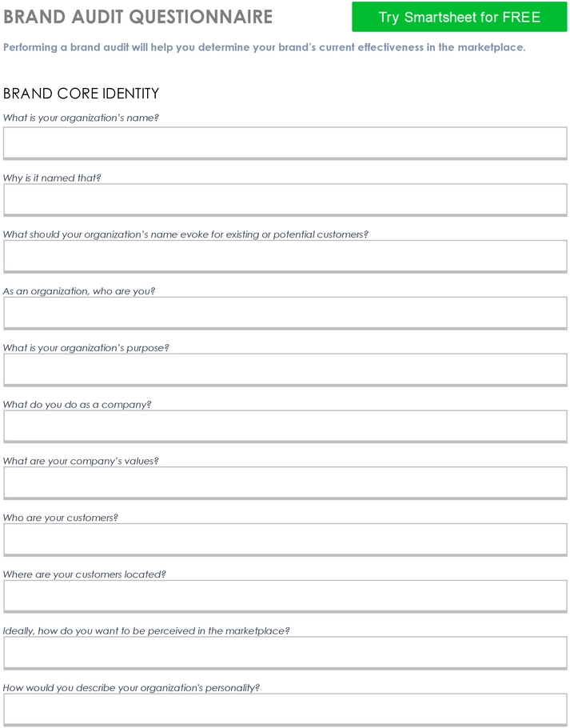Click the 'What is your organization's purpose?' label
570x728 pixels.
[86, 348]
